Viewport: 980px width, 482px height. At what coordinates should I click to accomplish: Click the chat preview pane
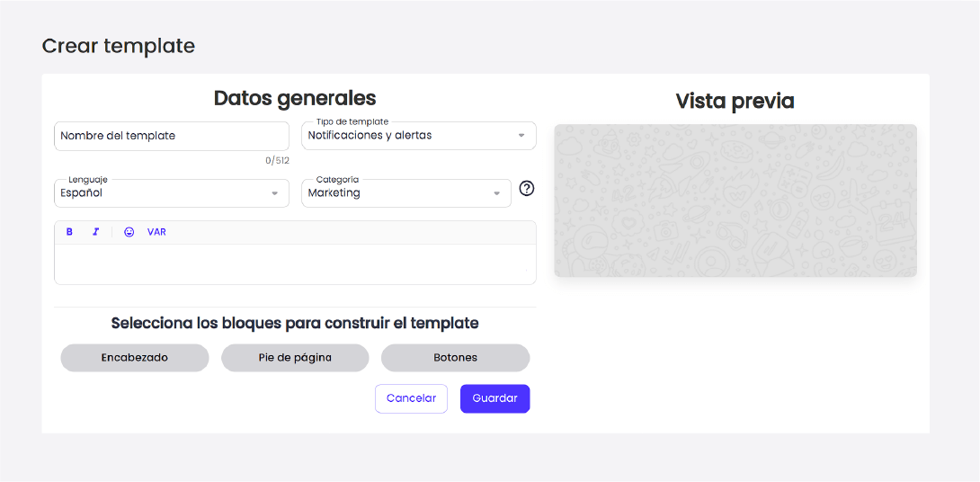coord(735,201)
